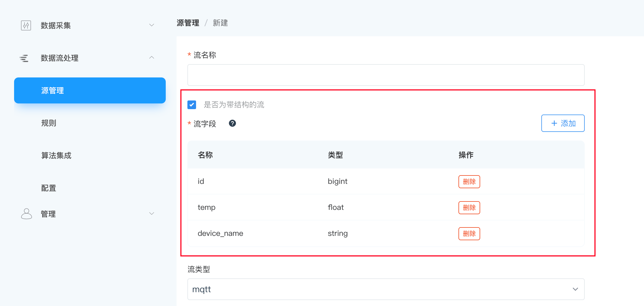The width and height of the screenshot is (644, 306).
Task: Click the data collection sliders icon
Action: [26, 25]
